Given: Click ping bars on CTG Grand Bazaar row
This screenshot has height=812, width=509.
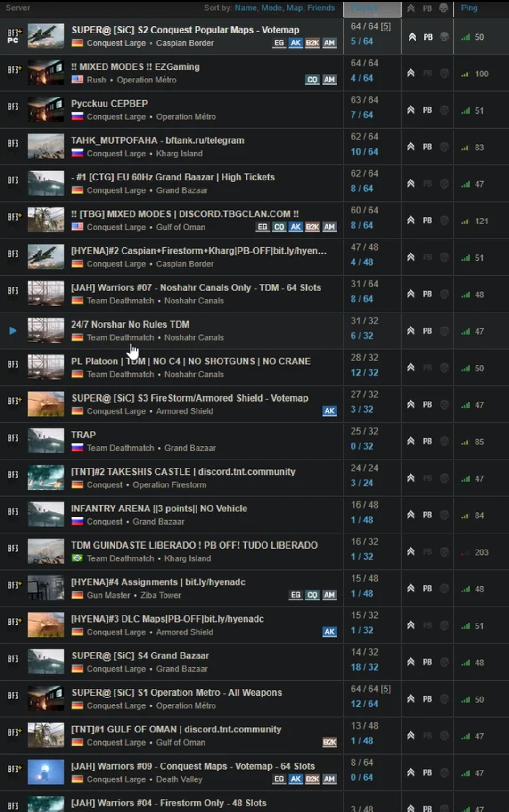Looking at the screenshot, I should [466, 184].
